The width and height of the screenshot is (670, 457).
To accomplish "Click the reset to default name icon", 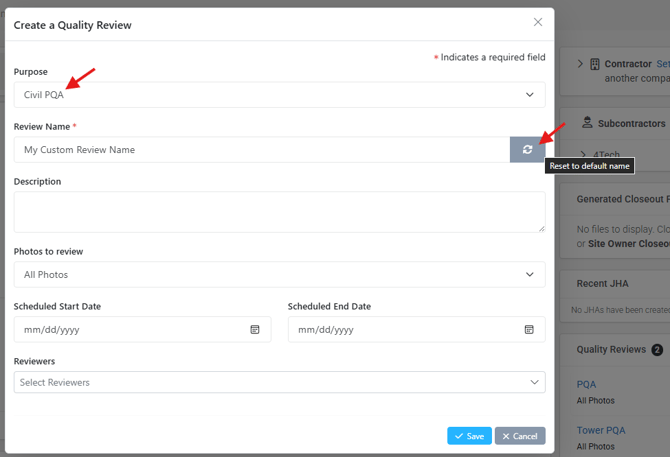I will 527,149.
